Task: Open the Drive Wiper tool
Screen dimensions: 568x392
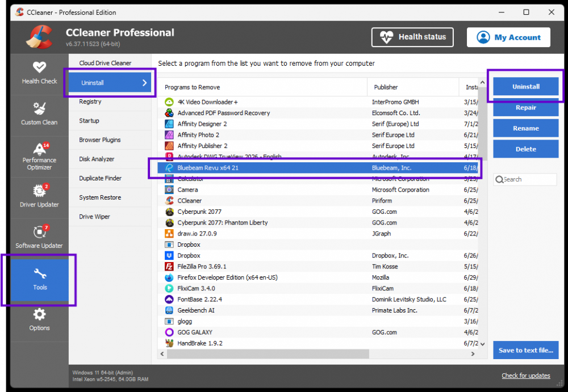Action: tap(110, 217)
